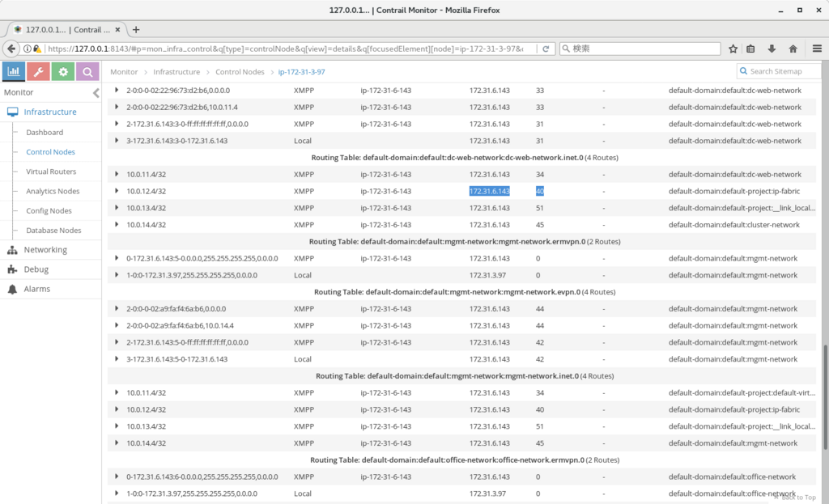
Task: Click 2-172.31.6.143:3-0-ff:ff:ff:ff:ff:ff,0.0.0.0 prefix
Action: tap(187, 124)
